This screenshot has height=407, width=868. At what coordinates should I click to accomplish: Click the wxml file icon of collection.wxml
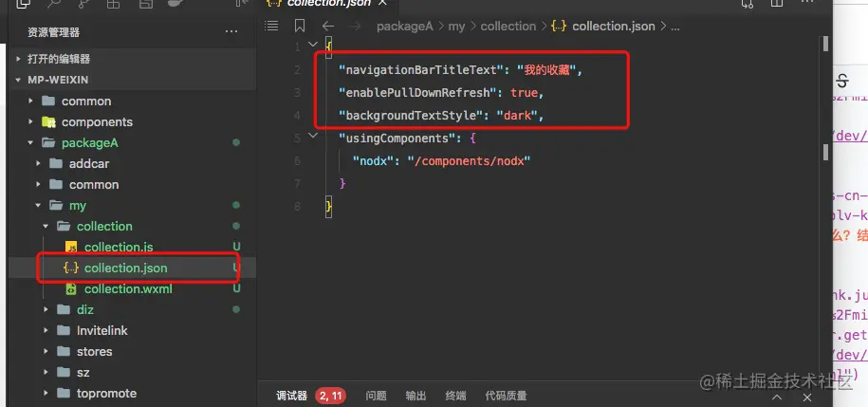tap(71, 289)
